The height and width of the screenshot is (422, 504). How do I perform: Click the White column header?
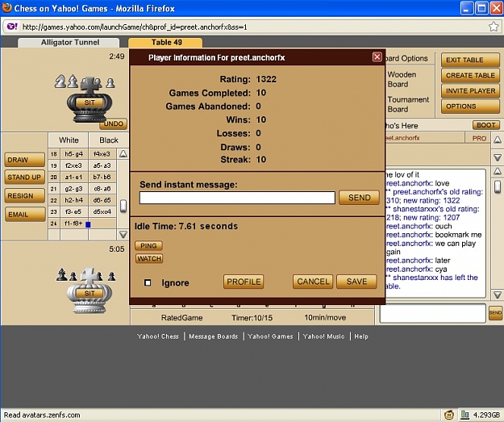(69, 140)
